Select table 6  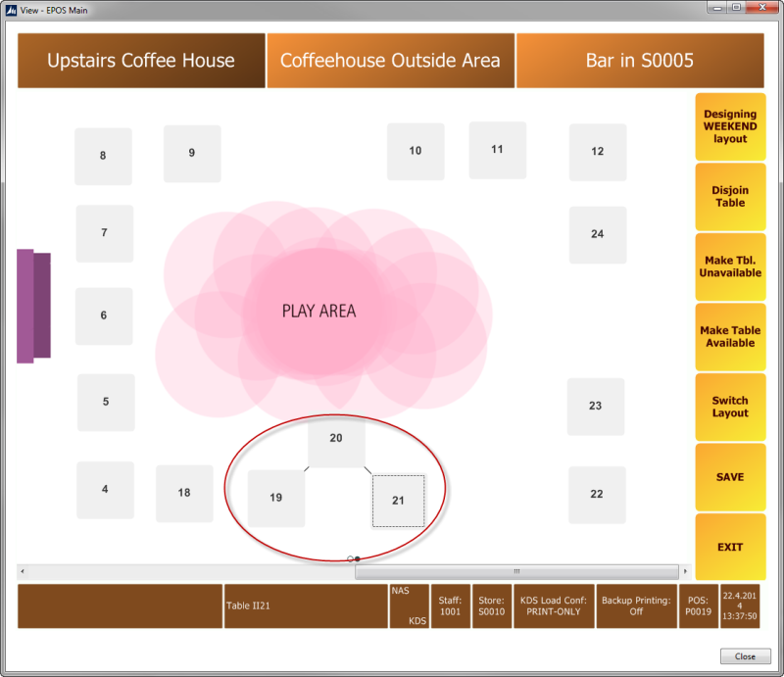(104, 316)
